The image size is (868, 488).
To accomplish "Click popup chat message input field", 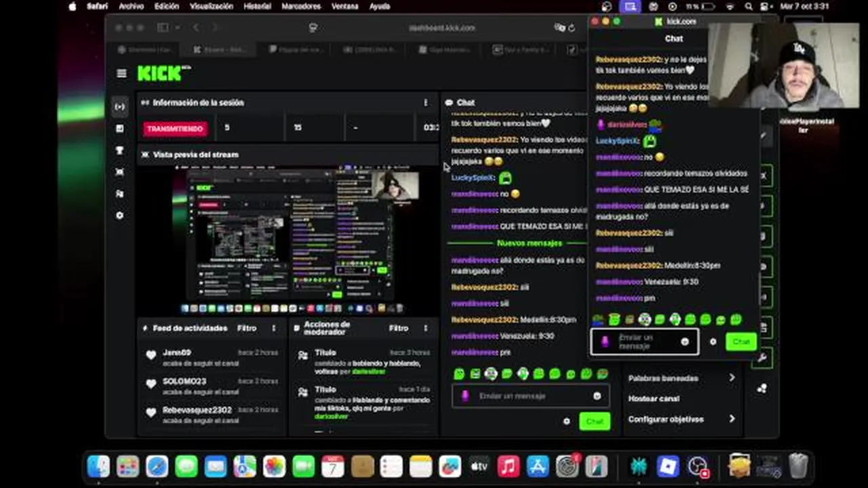I will tap(644, 342).
